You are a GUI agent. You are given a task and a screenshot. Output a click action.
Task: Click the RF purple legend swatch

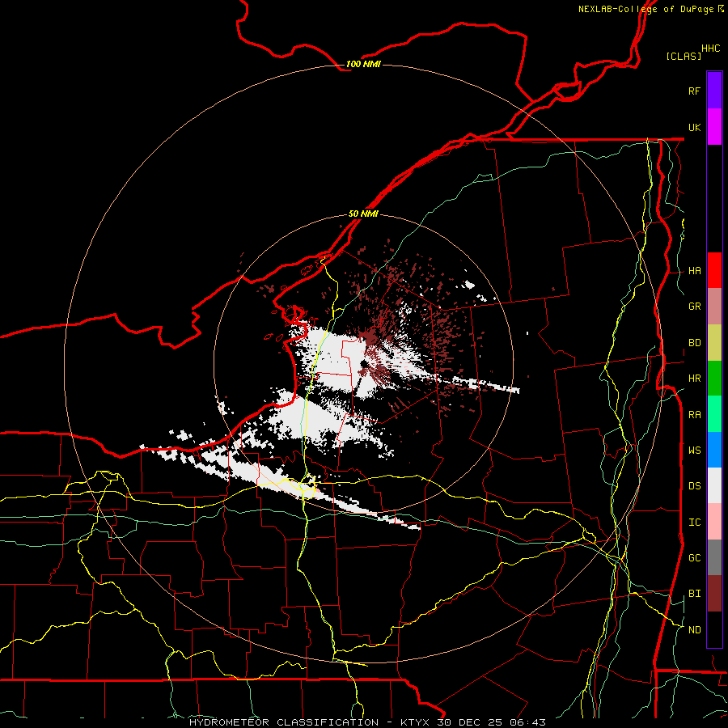[714, 91]
